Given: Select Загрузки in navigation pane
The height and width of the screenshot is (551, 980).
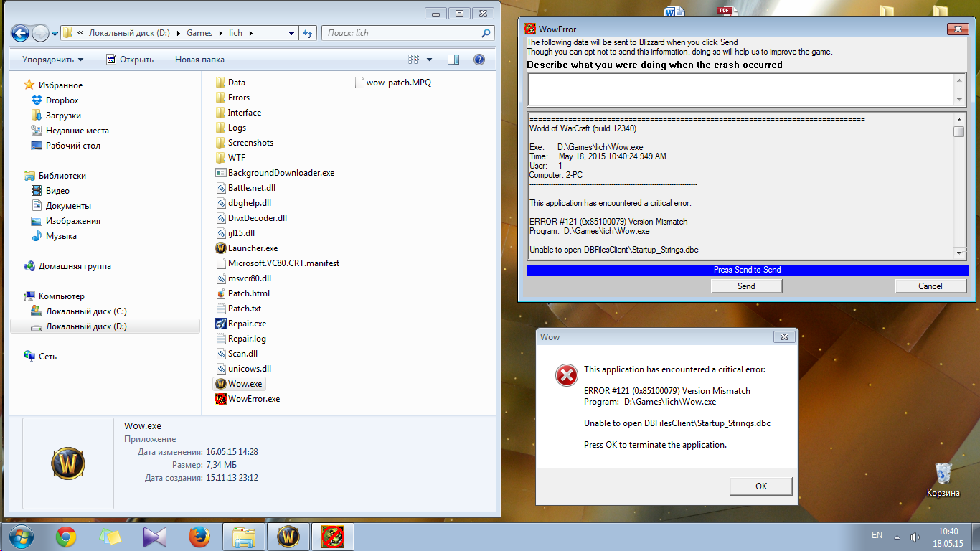Looking at the screenshot, I should click(x=56, y=116).
